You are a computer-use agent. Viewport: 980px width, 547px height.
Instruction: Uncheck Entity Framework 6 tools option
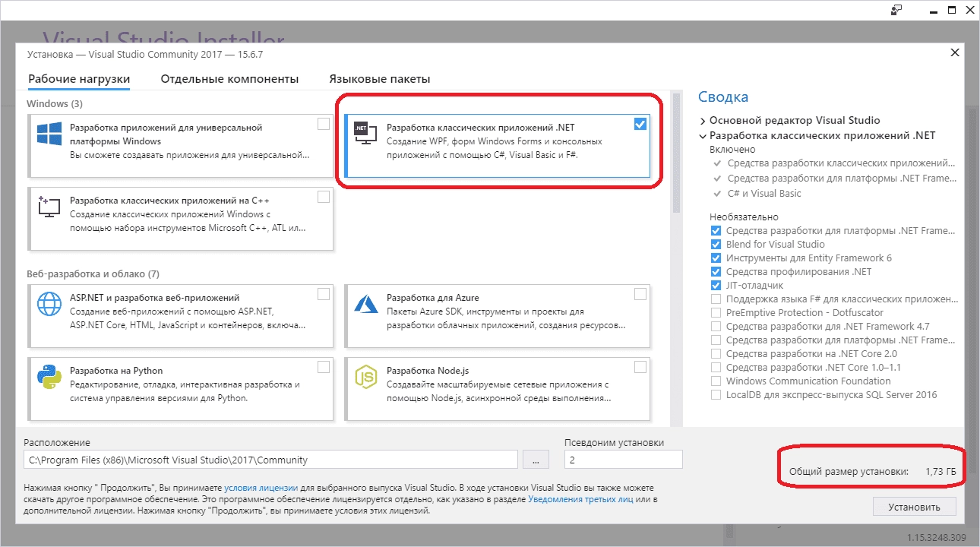tap(716, 258)
